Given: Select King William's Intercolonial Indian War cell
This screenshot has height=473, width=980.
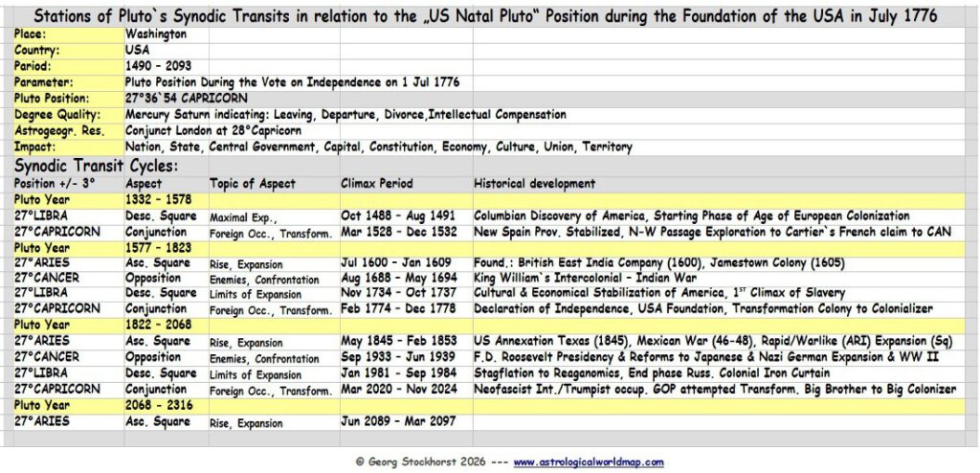Looking at the screenshot, I should [720, 278].
